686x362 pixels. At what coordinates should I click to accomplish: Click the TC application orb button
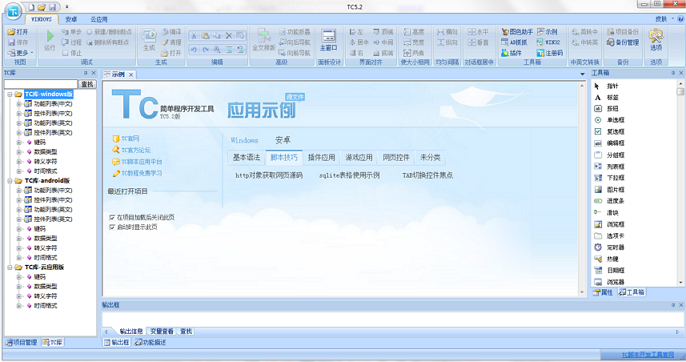pos(14,12)
